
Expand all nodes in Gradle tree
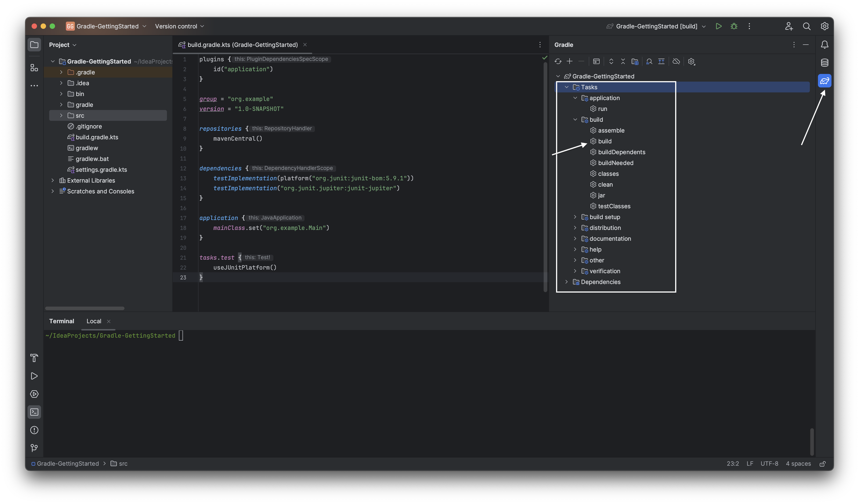(611, 61)
